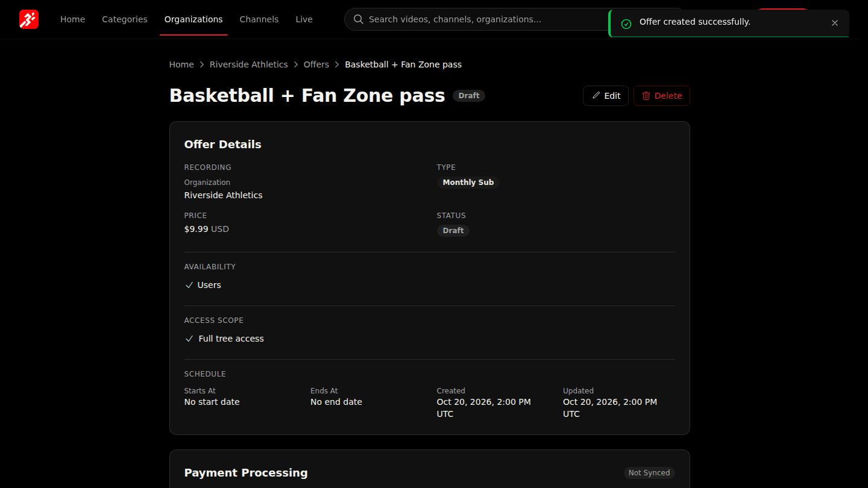Open the Categories navigation tab
The image size is (868, 488).
tap(125, 19)
